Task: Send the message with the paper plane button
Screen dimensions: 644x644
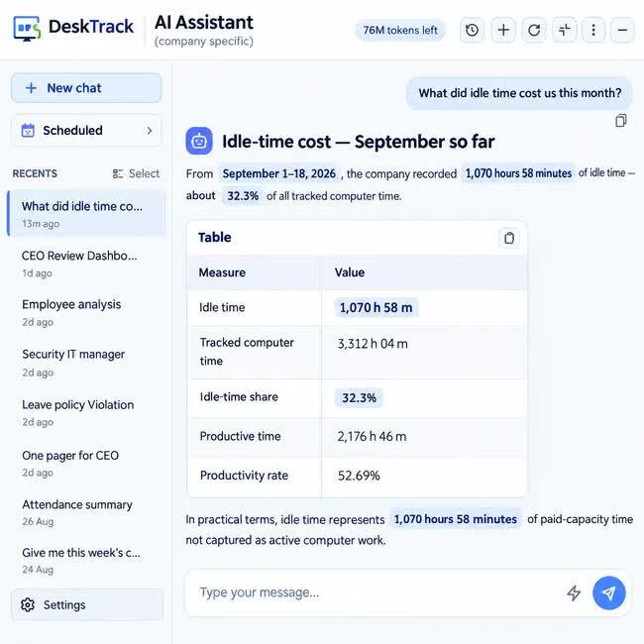Action: [608, 592]
